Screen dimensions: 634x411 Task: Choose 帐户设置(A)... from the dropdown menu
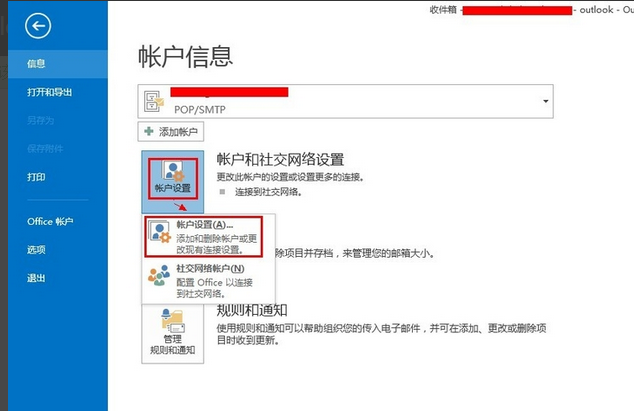pos(203,237)
